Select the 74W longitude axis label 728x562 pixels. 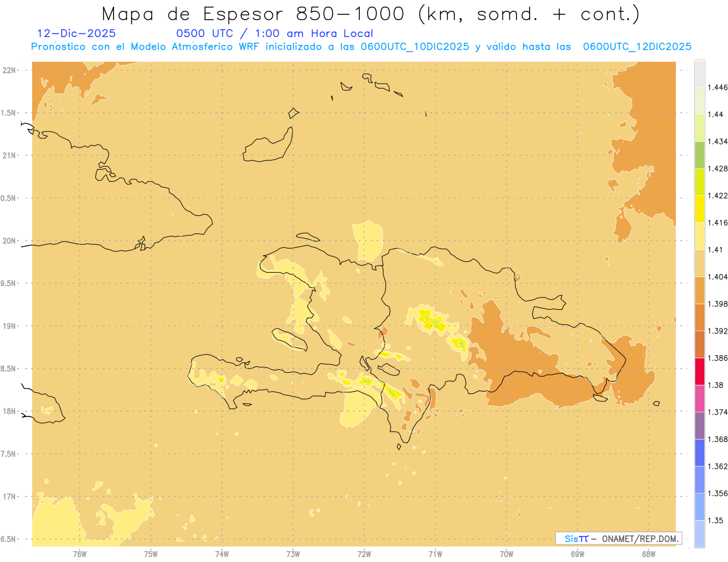222,554
